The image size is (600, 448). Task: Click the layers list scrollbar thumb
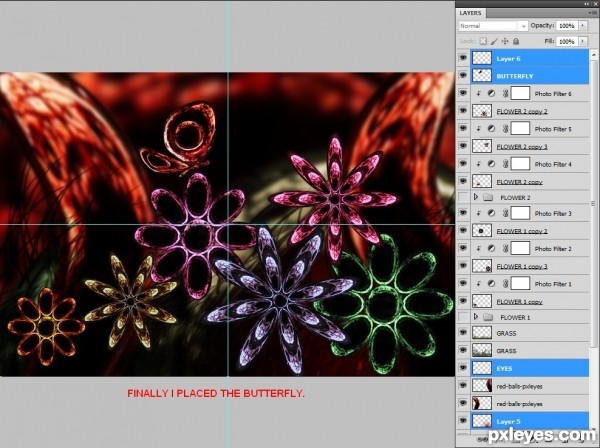pos(593,202)
